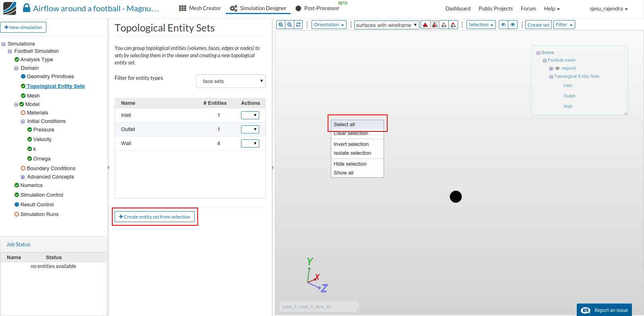
Task: Click the blue padlock project icon
Action: [27, 8]
